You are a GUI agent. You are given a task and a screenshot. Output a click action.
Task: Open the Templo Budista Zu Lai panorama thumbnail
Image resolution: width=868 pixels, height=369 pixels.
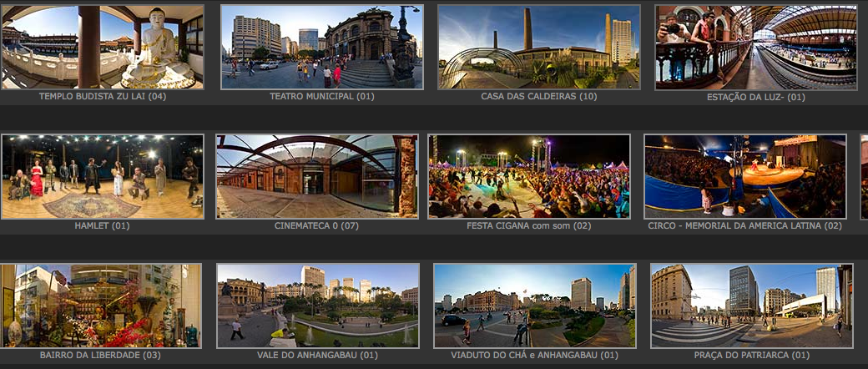(102, 47)
